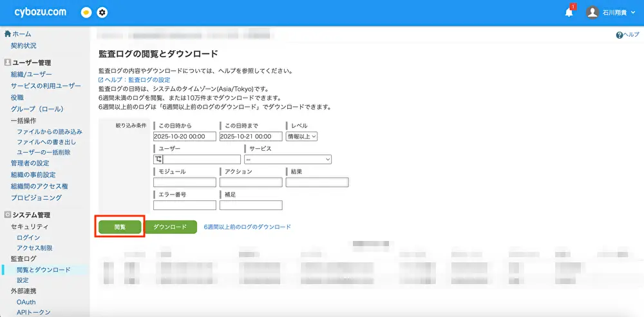
Task: Select ファイルからの読み込み
Action: tap(50, 131)
